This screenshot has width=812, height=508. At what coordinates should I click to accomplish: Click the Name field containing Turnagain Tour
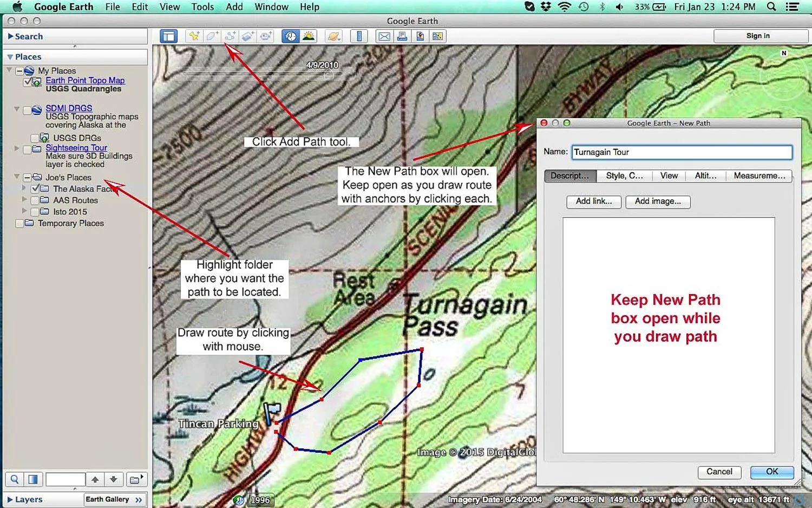tap(682, 152)
